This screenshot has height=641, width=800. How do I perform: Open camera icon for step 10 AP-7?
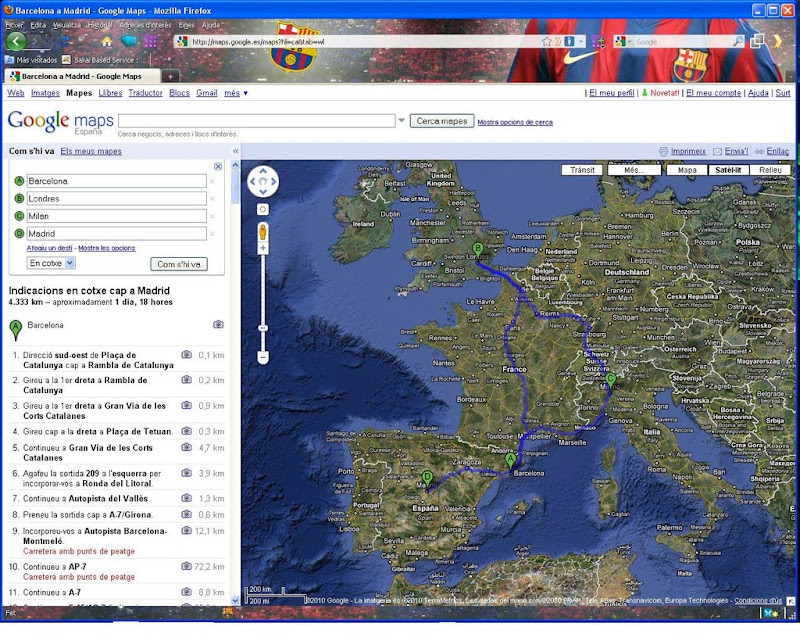point(187,566)
